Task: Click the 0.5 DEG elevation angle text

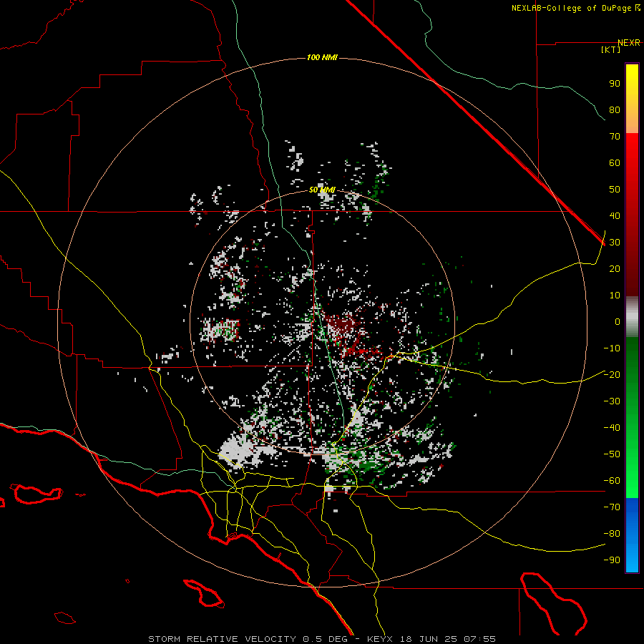Action: tap(326, 639)
